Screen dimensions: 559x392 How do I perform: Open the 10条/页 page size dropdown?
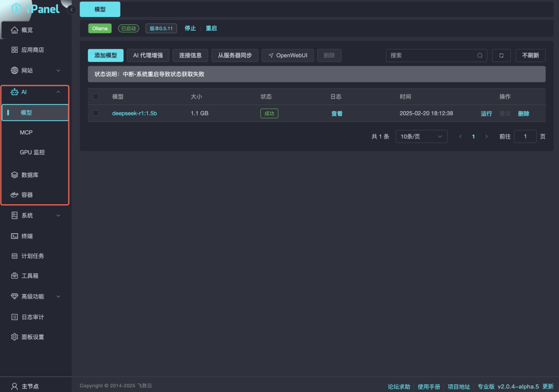(421, 137)
